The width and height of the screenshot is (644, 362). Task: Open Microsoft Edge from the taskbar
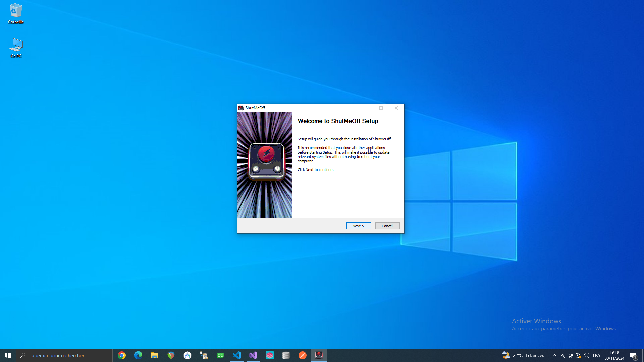point(138,355)
